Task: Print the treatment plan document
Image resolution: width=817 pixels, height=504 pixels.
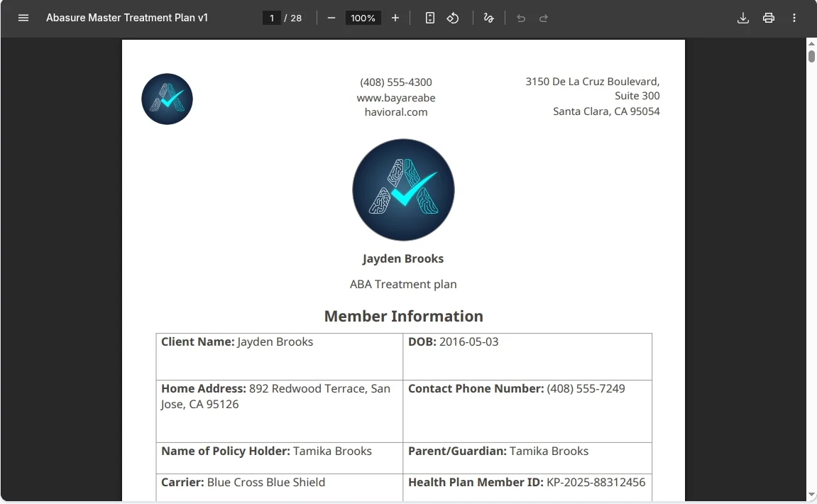Action: tap(769, 18)
